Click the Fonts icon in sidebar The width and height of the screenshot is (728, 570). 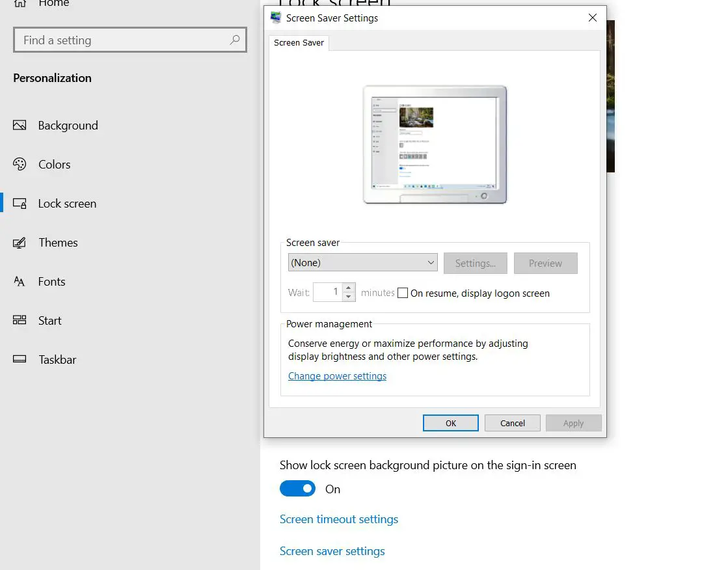tap(20, 282)
